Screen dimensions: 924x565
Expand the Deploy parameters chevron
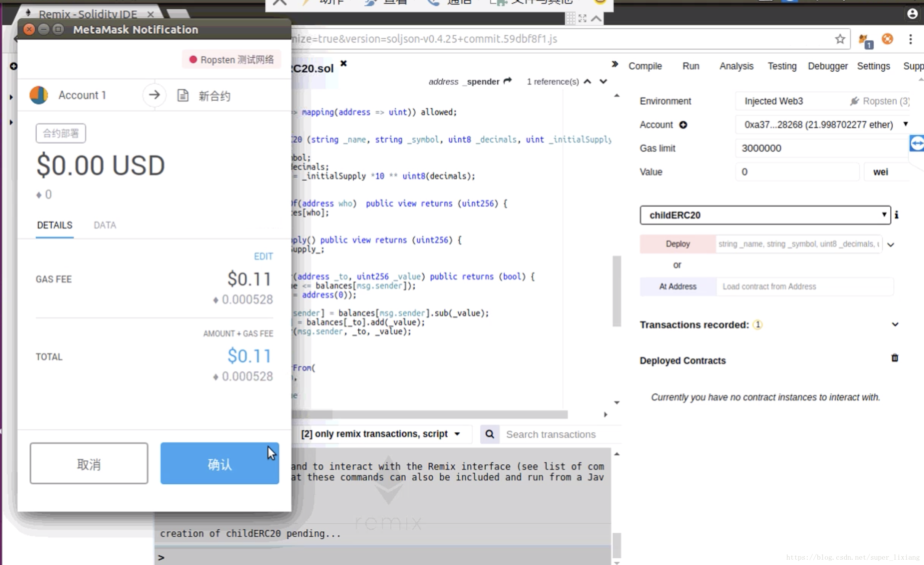click(891, 244)
